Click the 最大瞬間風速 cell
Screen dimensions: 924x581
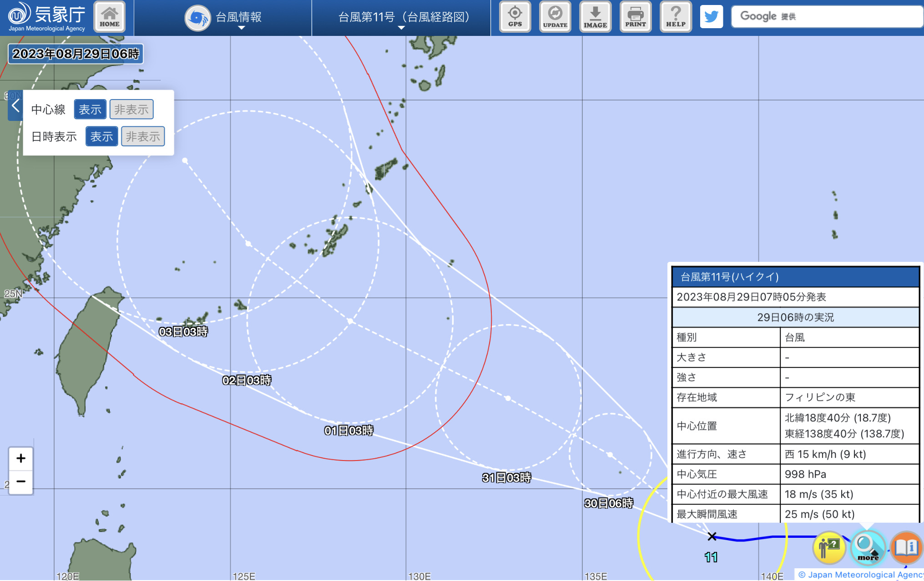726,514
